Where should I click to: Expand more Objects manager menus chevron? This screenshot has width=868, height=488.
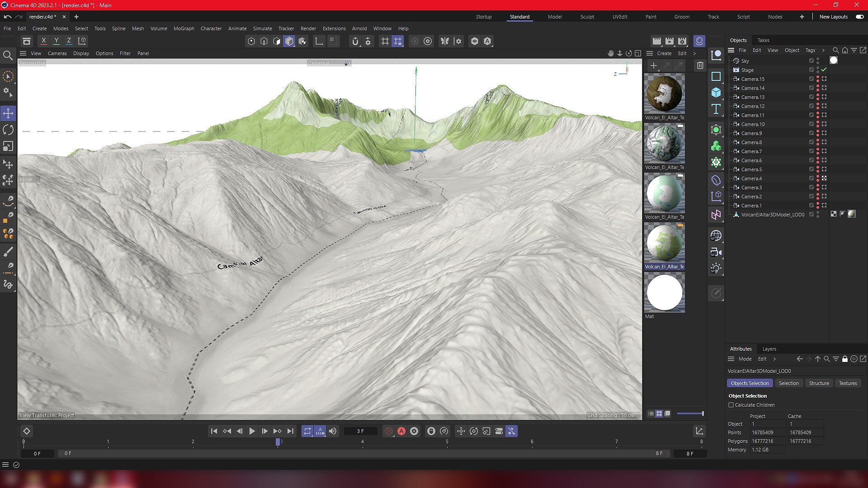pyautogui.click(x=823, y=50)
